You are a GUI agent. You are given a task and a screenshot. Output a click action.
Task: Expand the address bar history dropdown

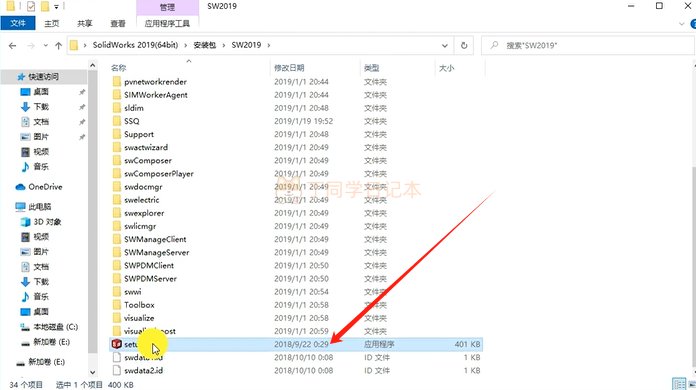click(444, 45)
